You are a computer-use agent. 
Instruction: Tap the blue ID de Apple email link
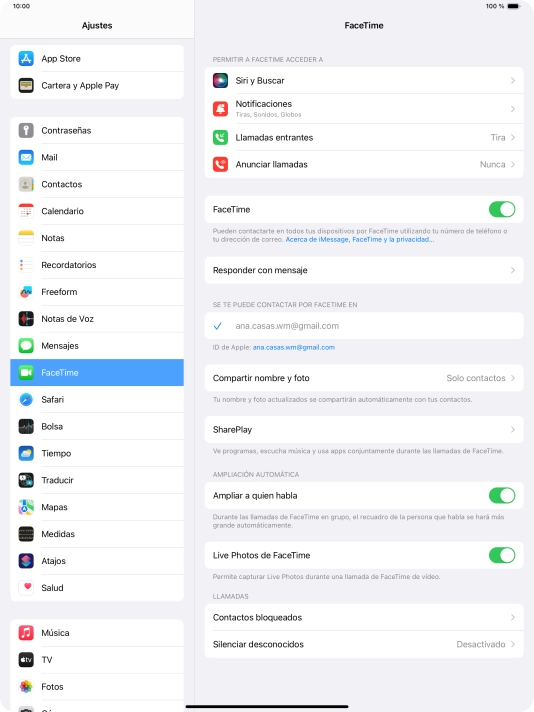tap(294, 347)
